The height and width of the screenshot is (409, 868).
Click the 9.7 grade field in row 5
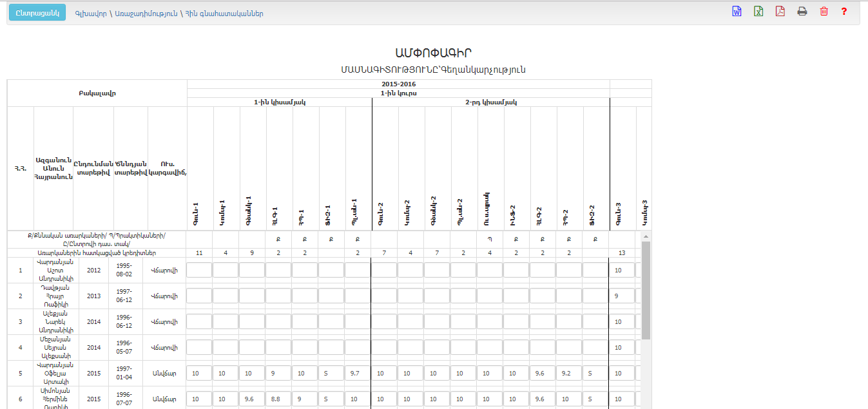coord(358,373)
